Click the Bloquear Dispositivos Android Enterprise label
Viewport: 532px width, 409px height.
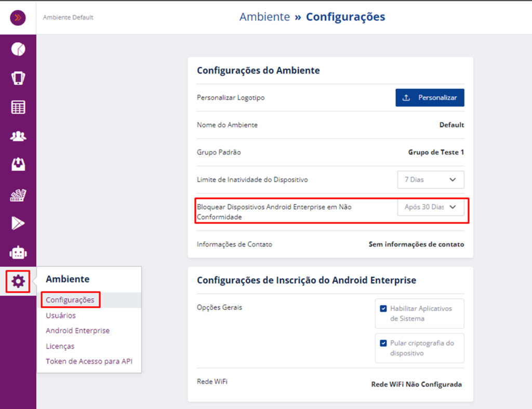point(274,212)
